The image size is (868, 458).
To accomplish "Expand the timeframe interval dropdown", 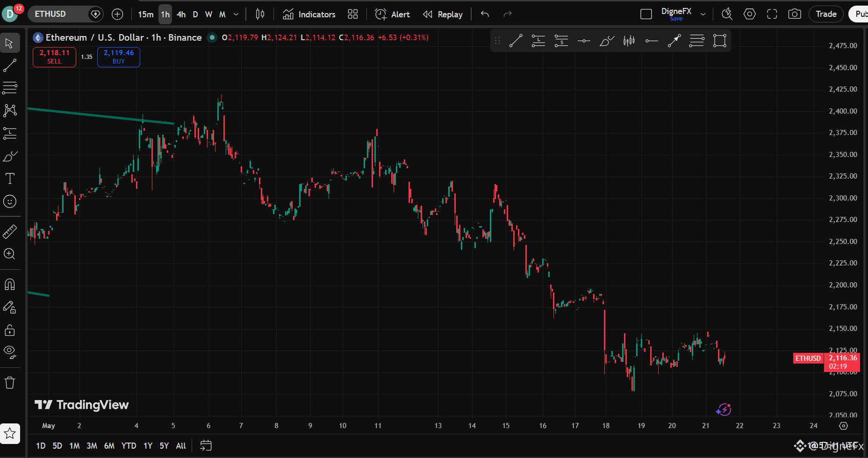I will [x=236, y=14].
